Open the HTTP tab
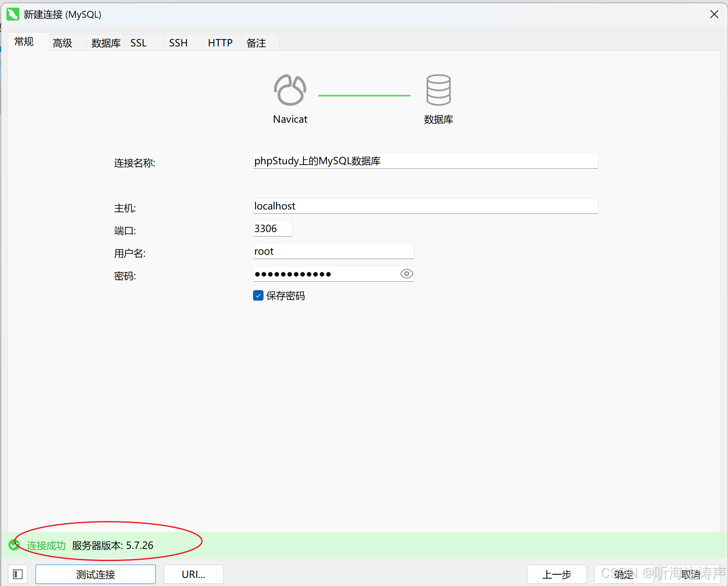This screenshot has height=586, width=728. (220, 42)
